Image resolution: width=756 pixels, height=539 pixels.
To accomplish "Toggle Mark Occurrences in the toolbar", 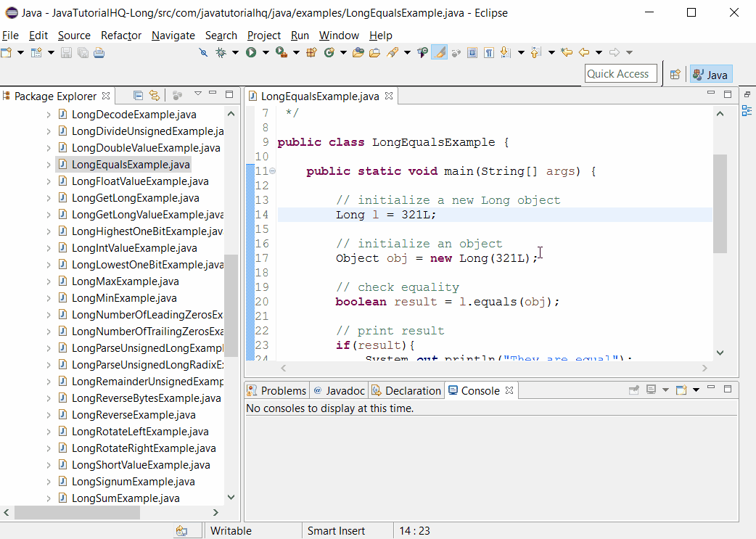I will [x=438, y=52].
